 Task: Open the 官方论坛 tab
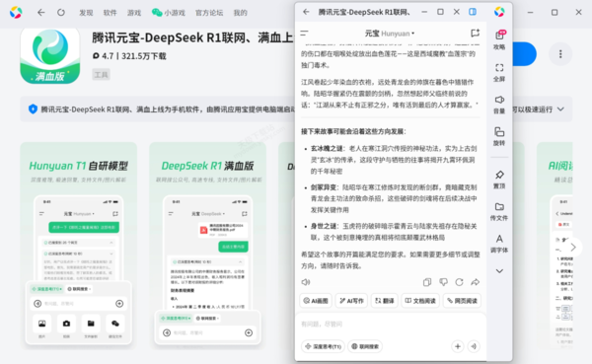209,13
